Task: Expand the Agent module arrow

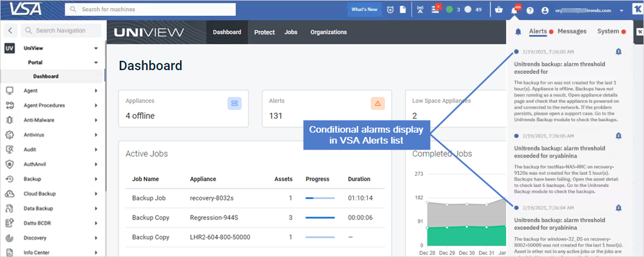Action: click(96, 90)
